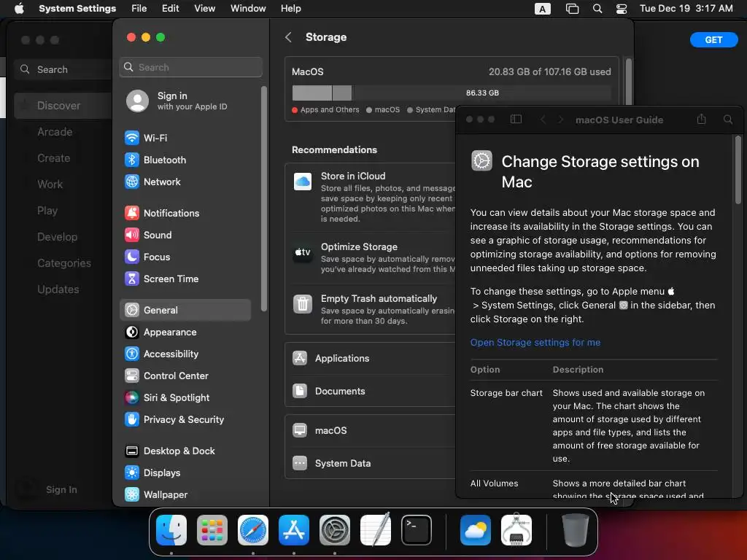The image size is (747, 560).
Task: Click Store in iCloud recommendation icon
Action: point(303,182)
